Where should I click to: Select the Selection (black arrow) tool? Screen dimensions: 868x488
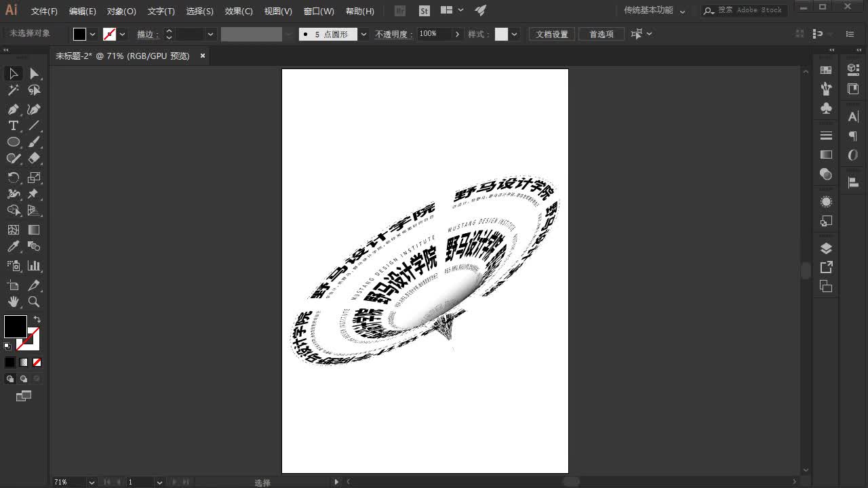14,73
